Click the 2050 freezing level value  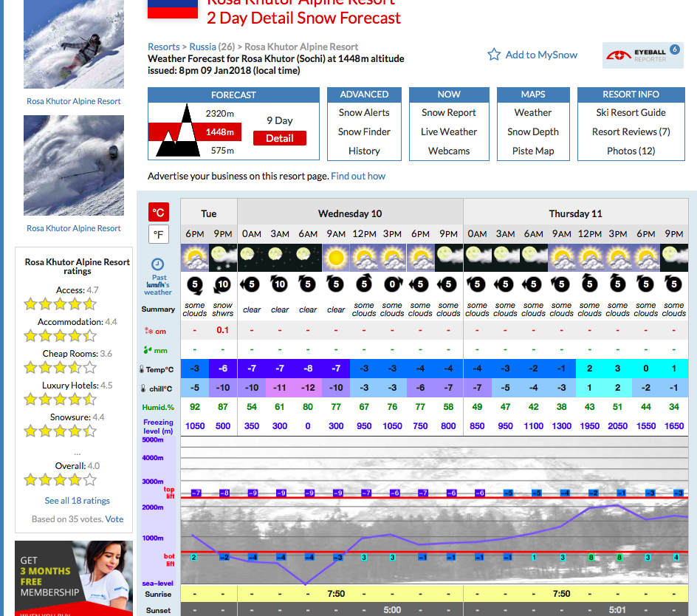617,426
